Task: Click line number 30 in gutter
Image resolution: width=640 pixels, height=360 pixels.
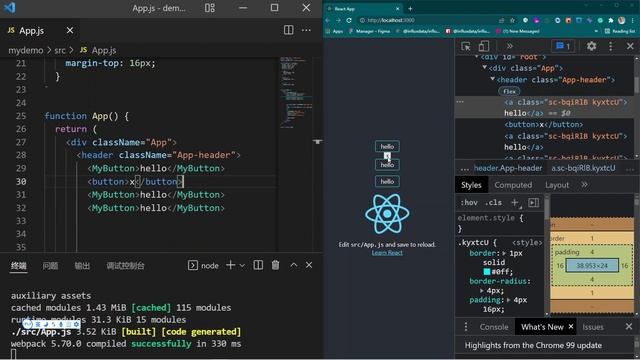Action: (x=21, y=182)
